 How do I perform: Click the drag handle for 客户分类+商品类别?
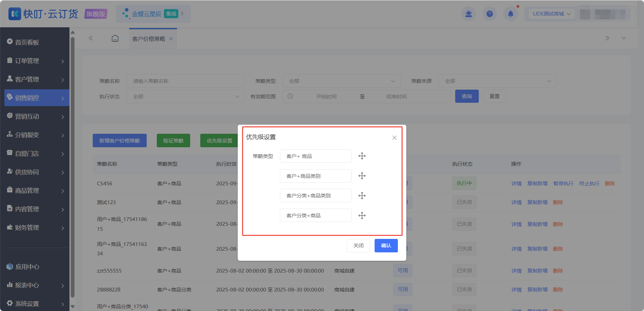[x=362, y=196]
